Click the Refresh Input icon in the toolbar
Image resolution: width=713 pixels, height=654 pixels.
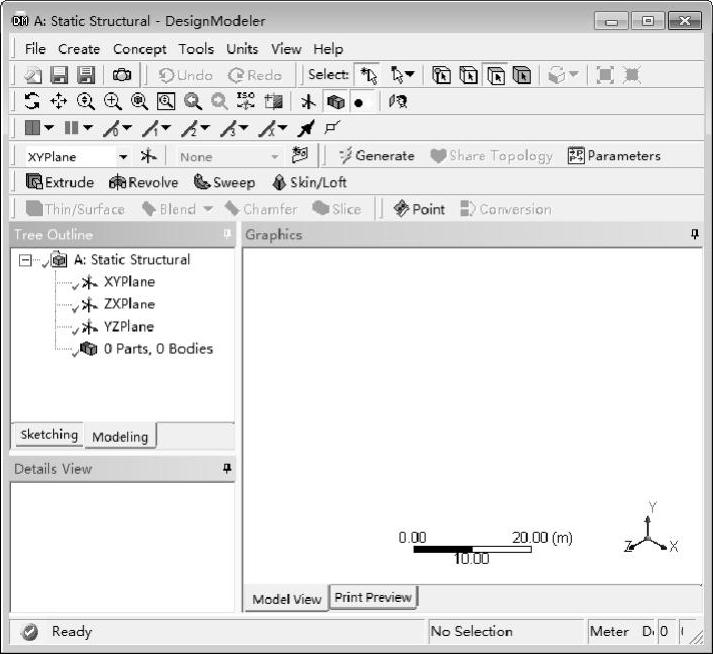33,75
